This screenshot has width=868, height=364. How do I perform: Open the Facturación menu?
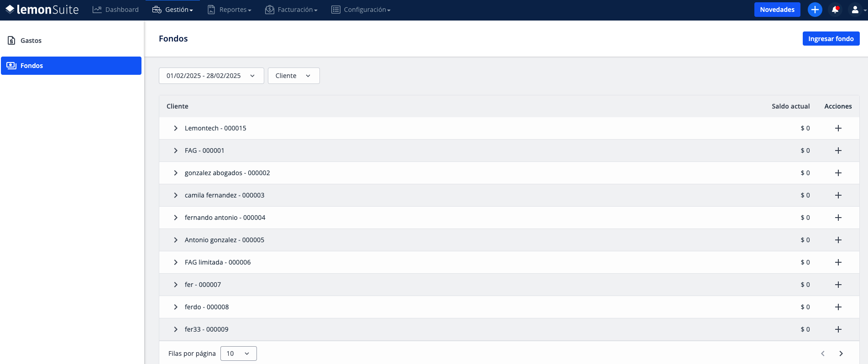pyautogui.click(x=291, y=10)
